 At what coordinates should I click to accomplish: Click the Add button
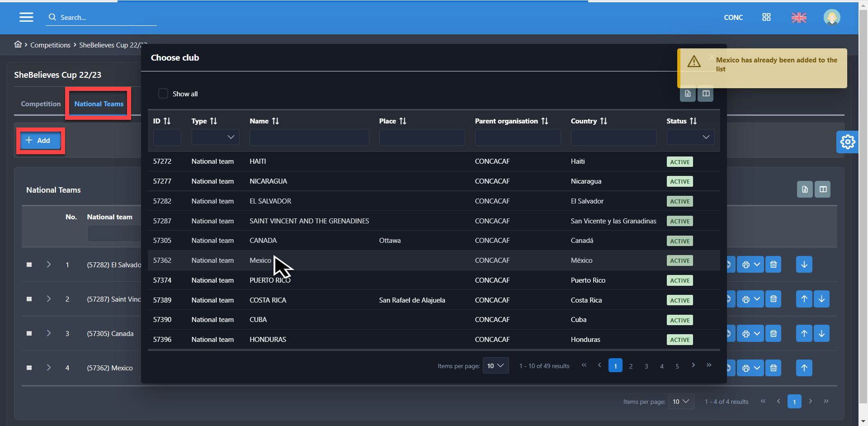(x=39, y=141)
